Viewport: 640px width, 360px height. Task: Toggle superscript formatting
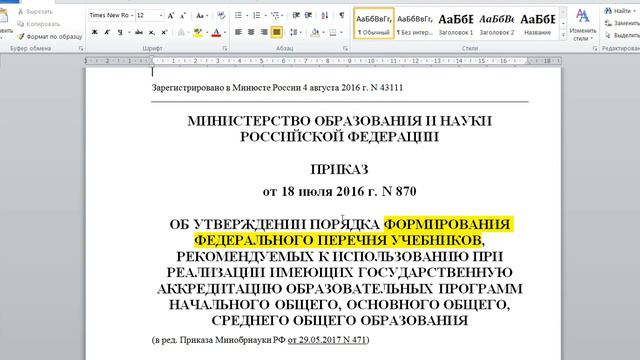pyautogui.click(x=164, y=32)
